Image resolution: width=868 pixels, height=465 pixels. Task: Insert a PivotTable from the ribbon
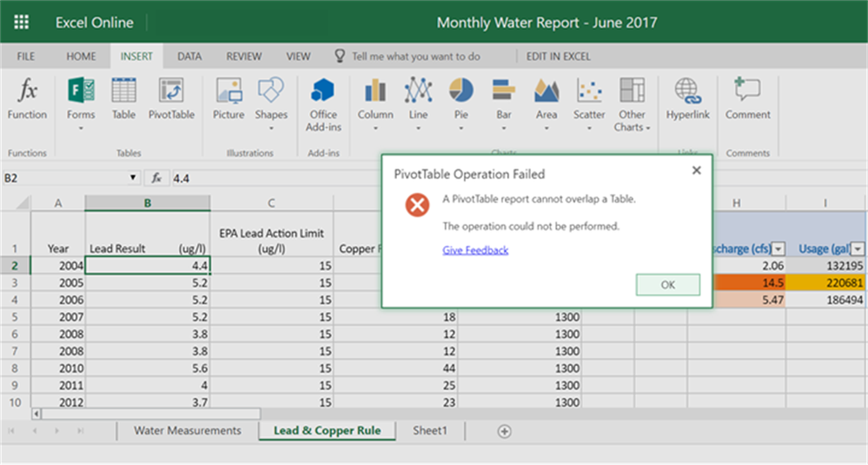click(x=171, y=99)
